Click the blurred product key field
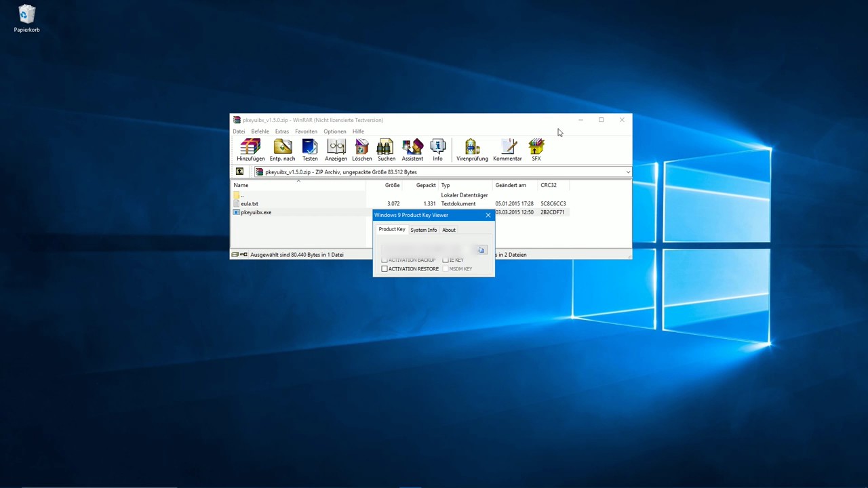The image size is (868, 488). (427, 250)
